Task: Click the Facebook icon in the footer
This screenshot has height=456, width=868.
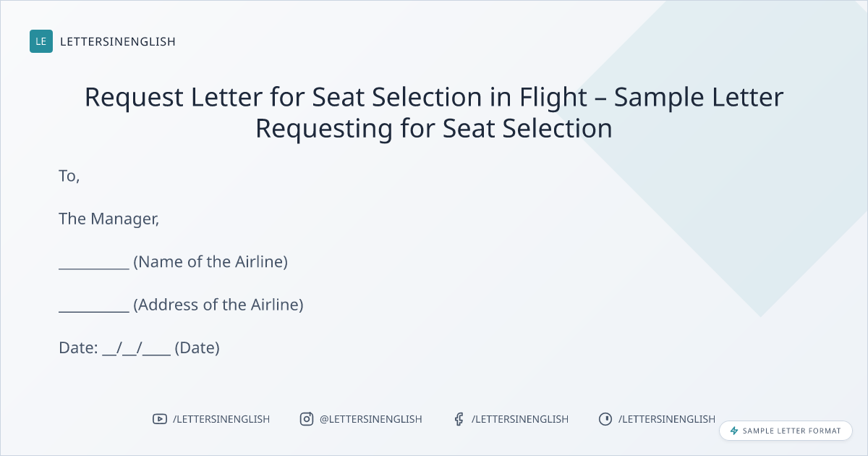Action: click(459, 419)
